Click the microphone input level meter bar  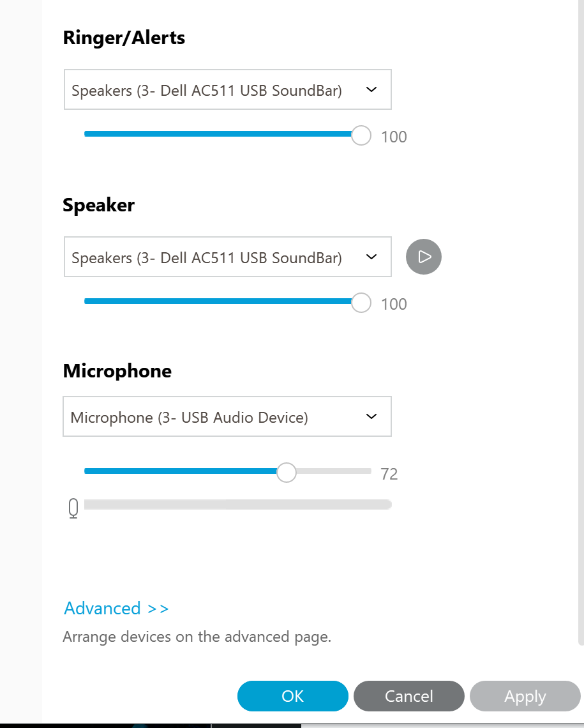point(237,505)
